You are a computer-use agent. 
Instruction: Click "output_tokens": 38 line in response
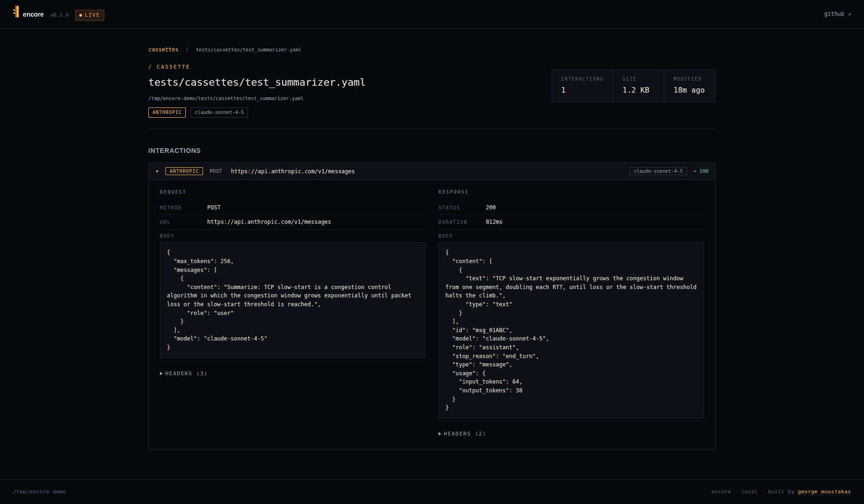490,391
